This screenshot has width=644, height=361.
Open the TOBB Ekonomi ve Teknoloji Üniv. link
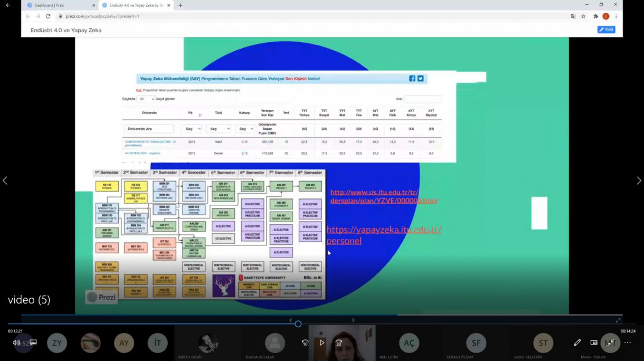point(150,142)
